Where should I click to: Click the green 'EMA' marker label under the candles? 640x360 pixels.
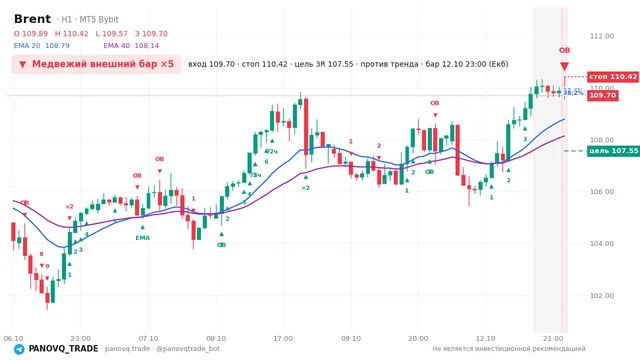[142, 238]
